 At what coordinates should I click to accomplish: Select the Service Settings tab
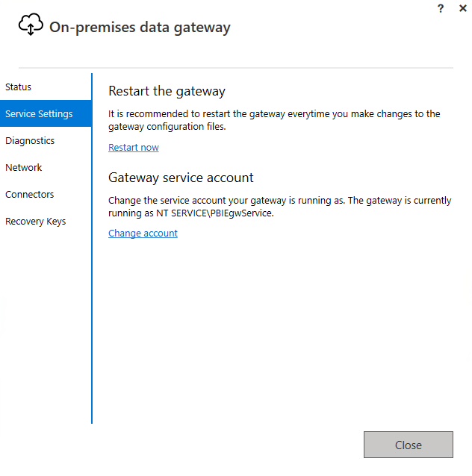(x=39, y=114)
